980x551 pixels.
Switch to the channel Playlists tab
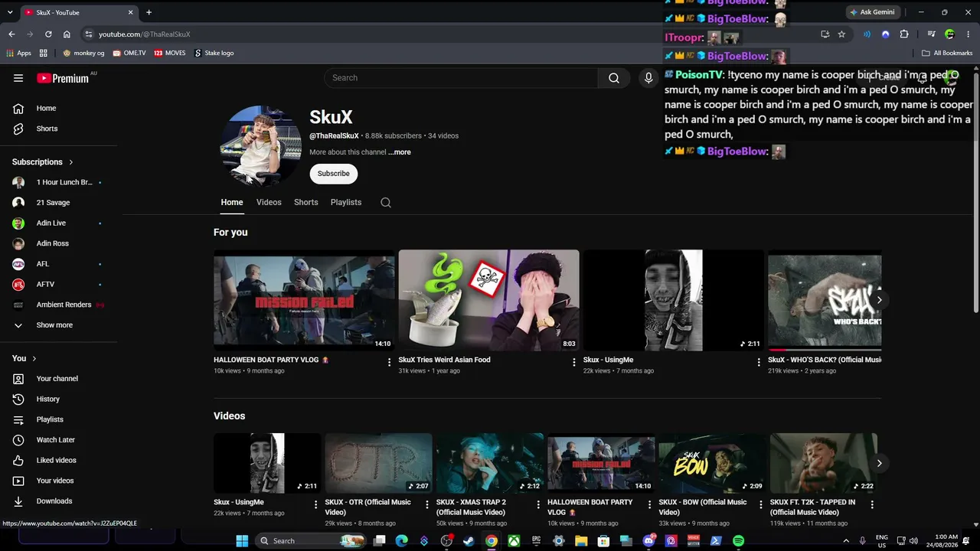[x=346, y=203]
